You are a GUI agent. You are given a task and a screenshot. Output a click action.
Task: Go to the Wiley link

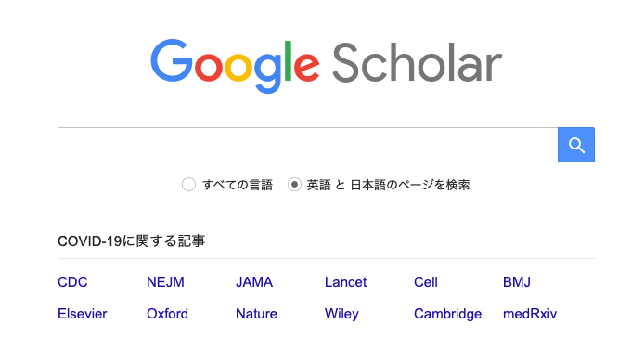point(341,314)
